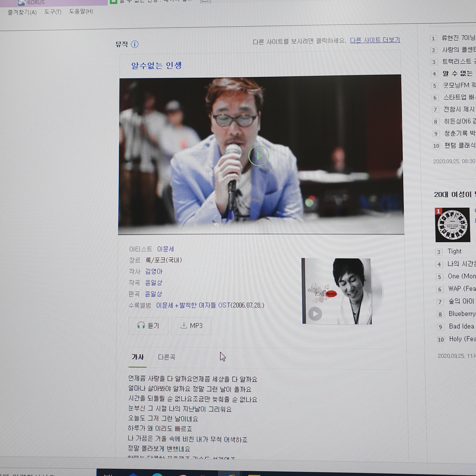This screenshot has width=476, height=476.
Task: Open chart song 6 WAP (Fea
Action: [x=462, y=288]
